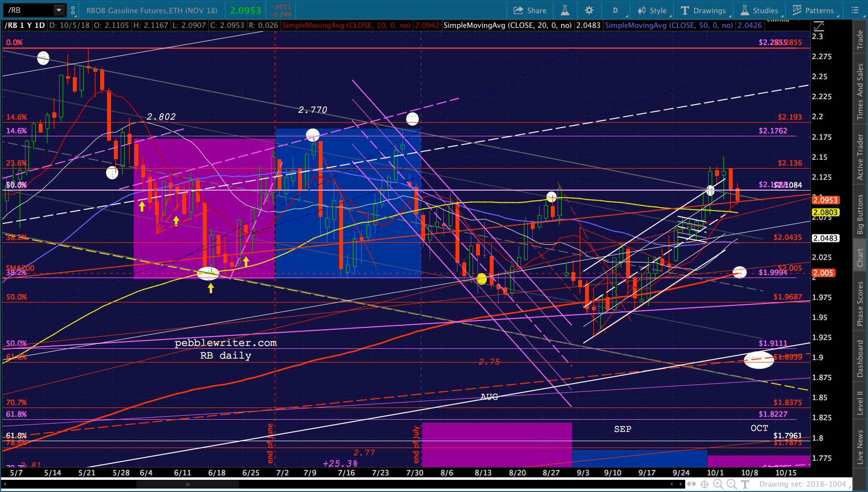Open the D timeframe selector

coord(615,10)
